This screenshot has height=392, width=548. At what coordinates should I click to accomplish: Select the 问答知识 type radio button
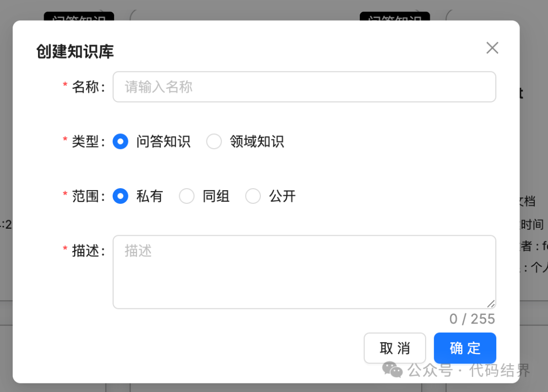tap(120, 141)
